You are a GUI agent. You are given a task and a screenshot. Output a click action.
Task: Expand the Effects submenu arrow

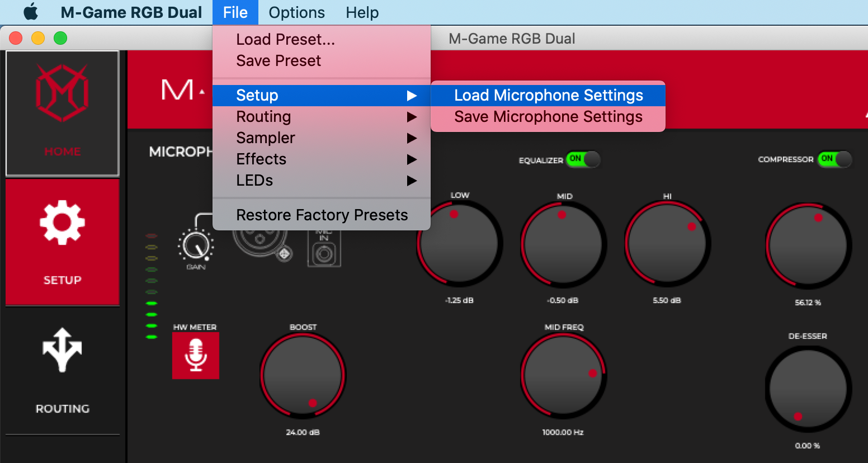pos(412,159)
